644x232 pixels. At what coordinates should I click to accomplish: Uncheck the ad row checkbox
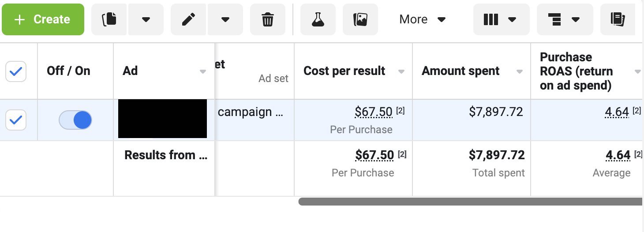point(16,120)
